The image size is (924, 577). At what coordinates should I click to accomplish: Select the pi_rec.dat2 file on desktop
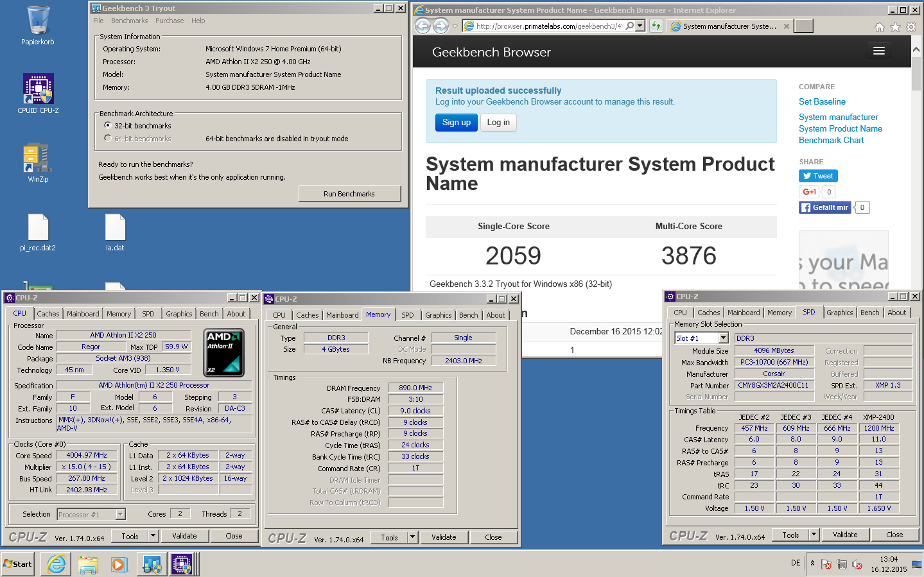coord(38,232)
